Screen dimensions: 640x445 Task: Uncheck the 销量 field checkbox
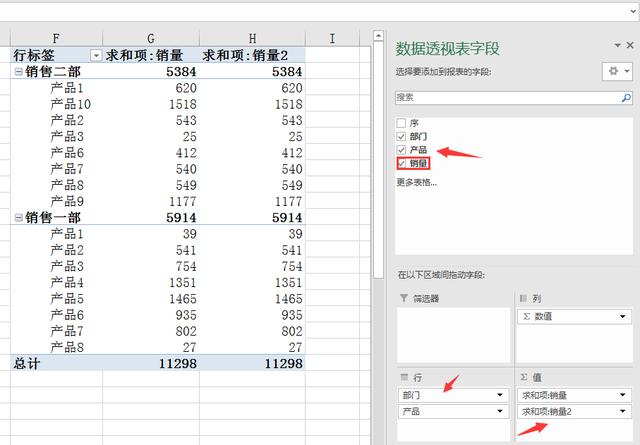pos(402,163)
